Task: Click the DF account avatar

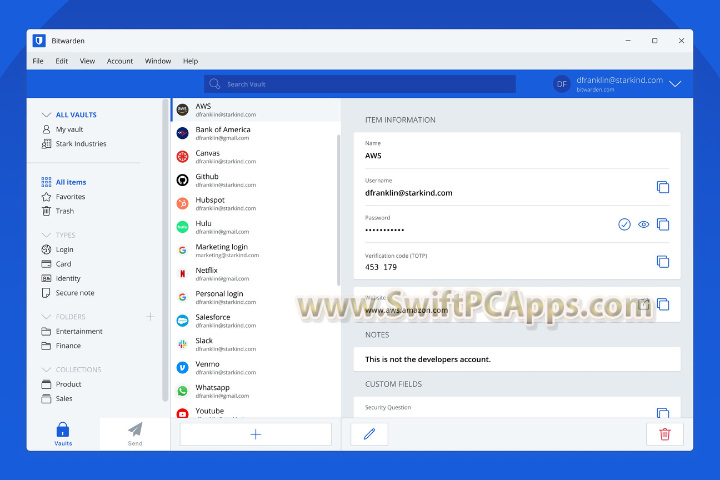Action: coord(562,84)
